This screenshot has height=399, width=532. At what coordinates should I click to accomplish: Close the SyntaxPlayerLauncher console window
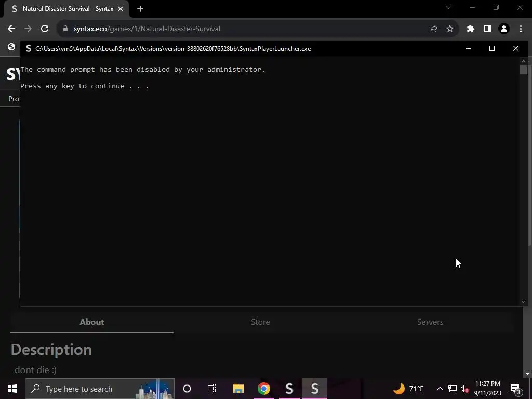[x=516, y=48]
